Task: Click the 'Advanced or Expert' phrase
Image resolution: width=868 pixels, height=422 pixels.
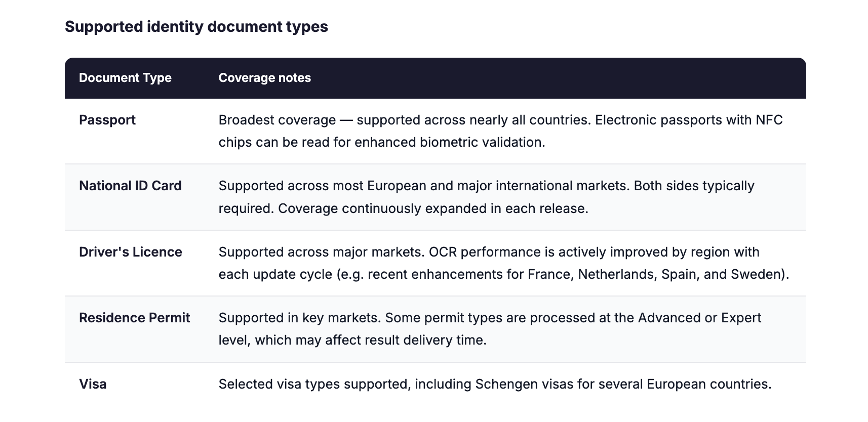Action: [699, 318]
